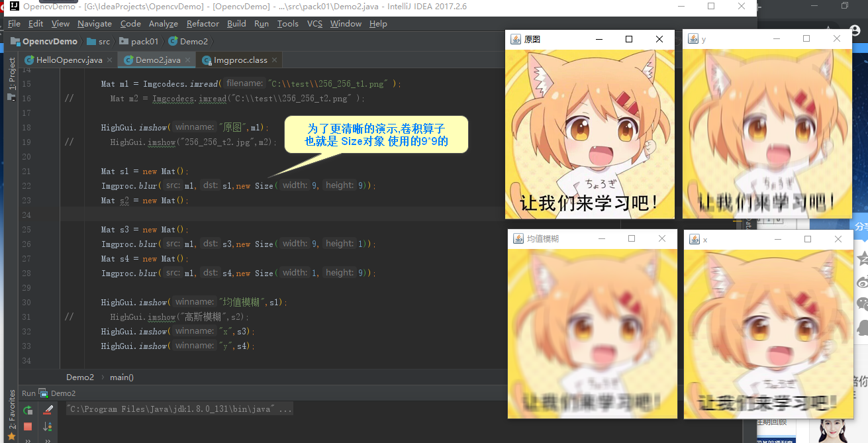The image size is (868, 443).
Task: Click the Rerun Demo2 icon in Run panel
Action: click(x=28, y=411)
